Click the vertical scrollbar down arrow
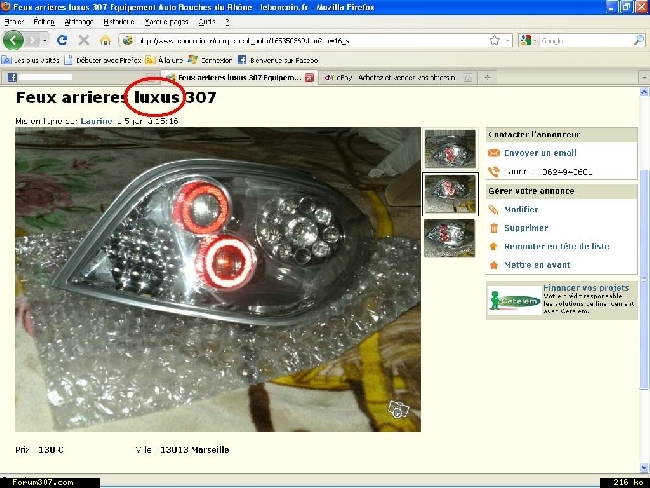650x488 pixels. tap(644, 468)
